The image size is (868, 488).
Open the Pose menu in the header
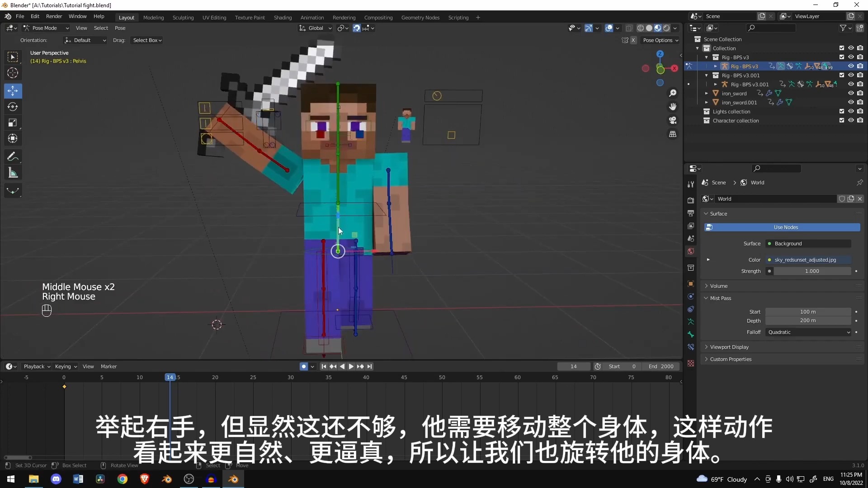[x=119, y=28]
